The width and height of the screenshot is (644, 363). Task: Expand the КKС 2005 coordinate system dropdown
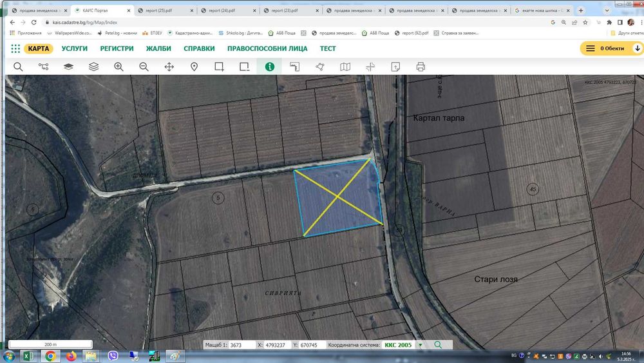[420, 345]
